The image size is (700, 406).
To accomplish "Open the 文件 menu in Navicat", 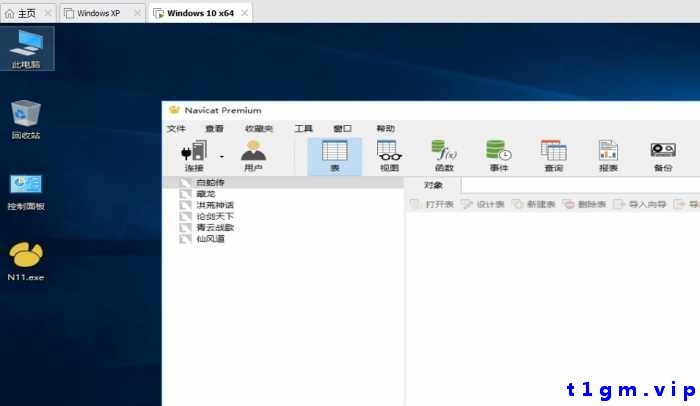I will (176, 129).
